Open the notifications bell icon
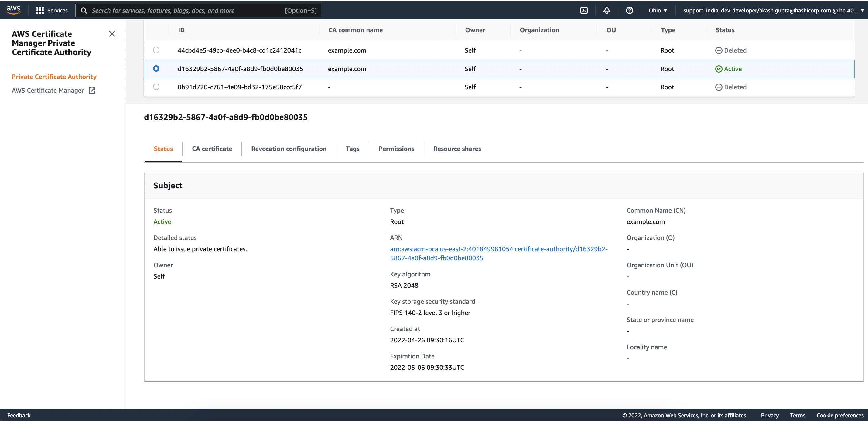868x421 pixels. 607,10
